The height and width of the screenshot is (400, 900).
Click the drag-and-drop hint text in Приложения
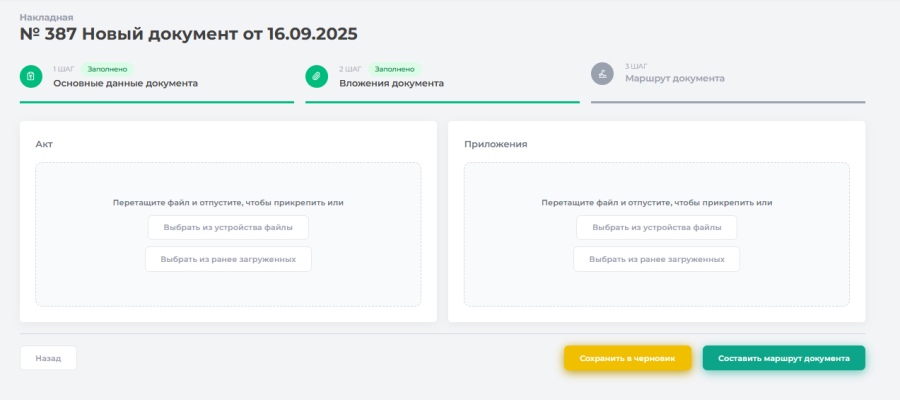(656, 202)
